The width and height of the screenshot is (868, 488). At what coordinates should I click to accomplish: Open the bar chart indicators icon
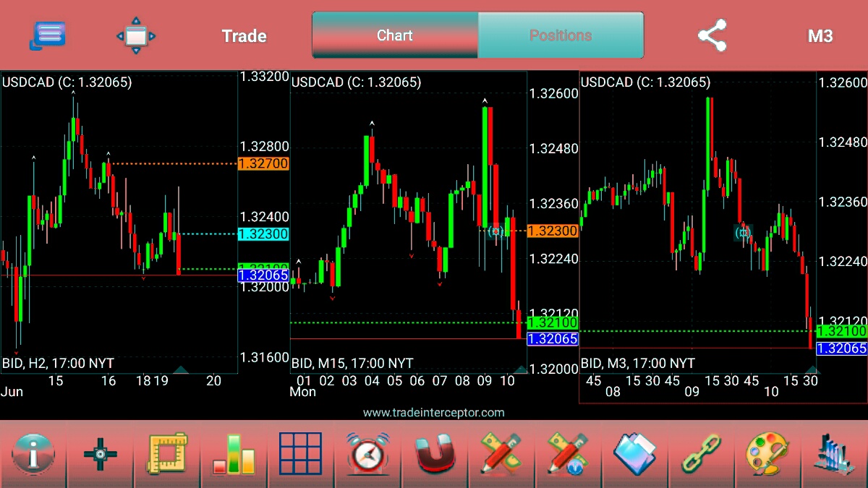pyautogui.click(x=234, y=455)
